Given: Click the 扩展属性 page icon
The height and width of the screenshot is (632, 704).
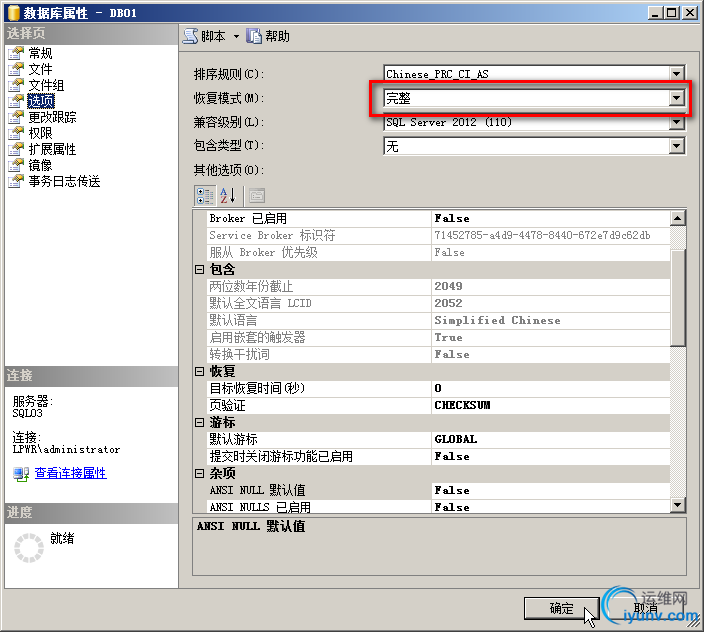Looking at the screenshot, I should tap(16, 149).
